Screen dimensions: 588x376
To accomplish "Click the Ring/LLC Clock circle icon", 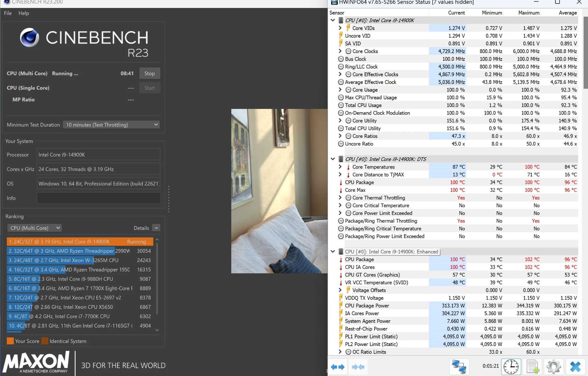I will point(341,66).
